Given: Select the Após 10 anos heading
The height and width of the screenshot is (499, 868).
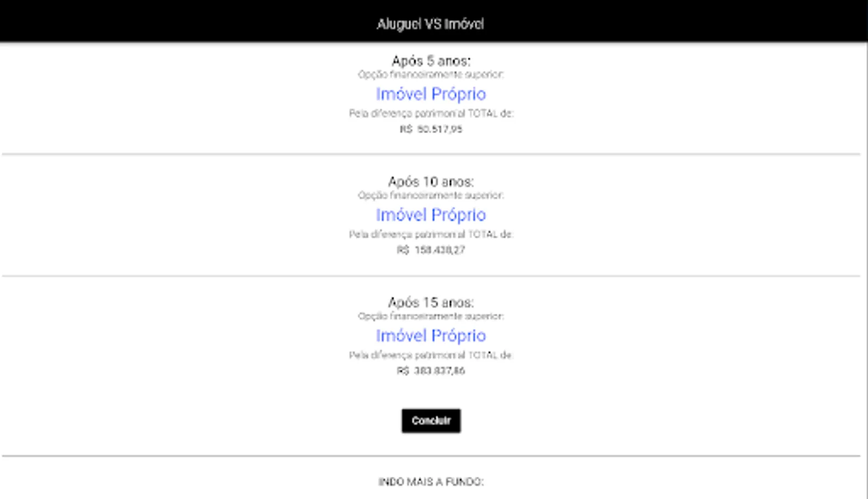Looking at the screenshot, I should pyautogui.click(x=431, y=182).
